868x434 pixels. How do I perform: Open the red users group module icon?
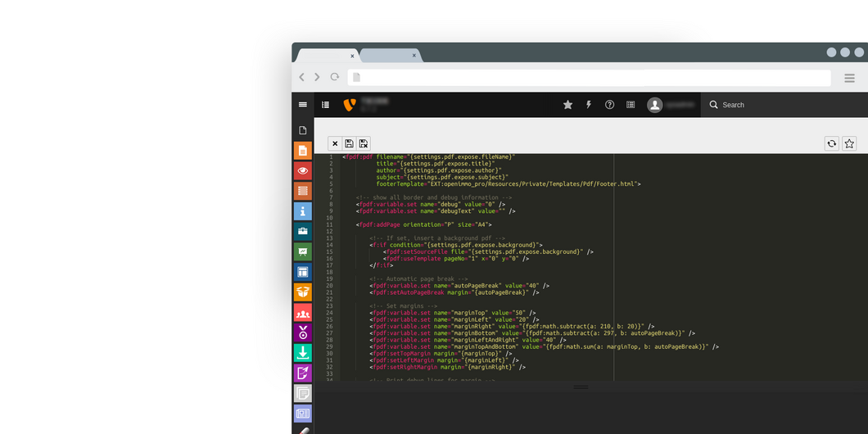click(303, 312)
